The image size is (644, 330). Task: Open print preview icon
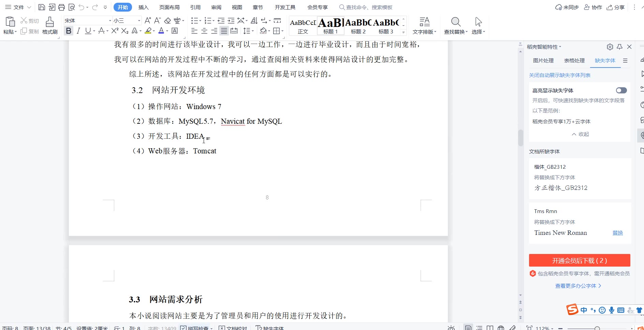point(72,7)
